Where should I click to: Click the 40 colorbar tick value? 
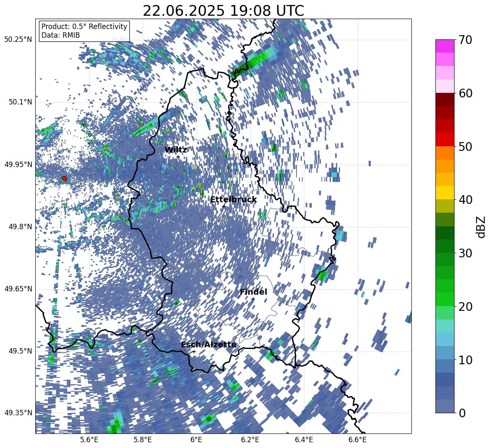coord(466,200)
